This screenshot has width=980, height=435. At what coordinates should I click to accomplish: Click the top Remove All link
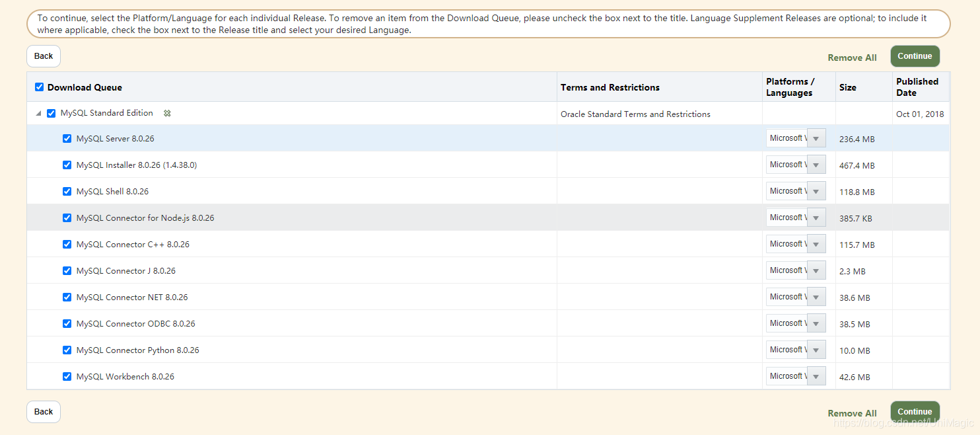(852, 58)
